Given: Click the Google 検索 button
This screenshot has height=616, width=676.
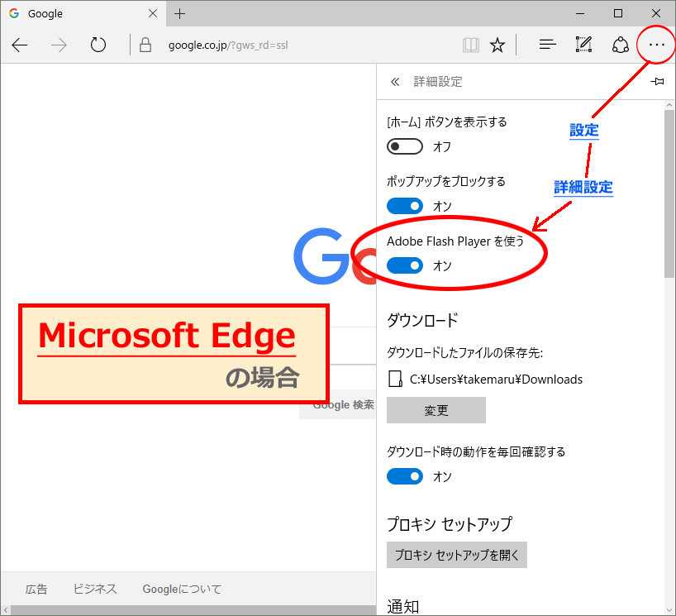Looking at the screenshot, I should 338,405.
